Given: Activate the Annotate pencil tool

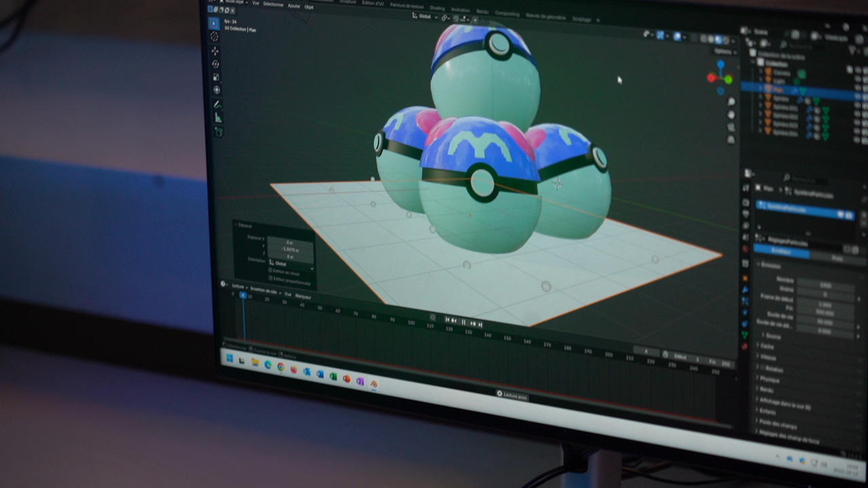Looking at the screenshot, I should (x=217, y=104).
